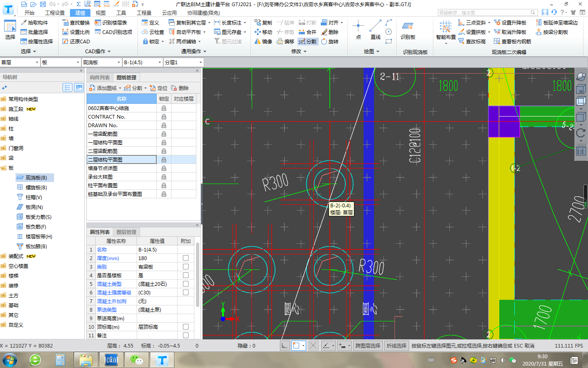
Task: Toggle the 混凝土强度等级 附加 checkbox
Action: coord(186,292)
